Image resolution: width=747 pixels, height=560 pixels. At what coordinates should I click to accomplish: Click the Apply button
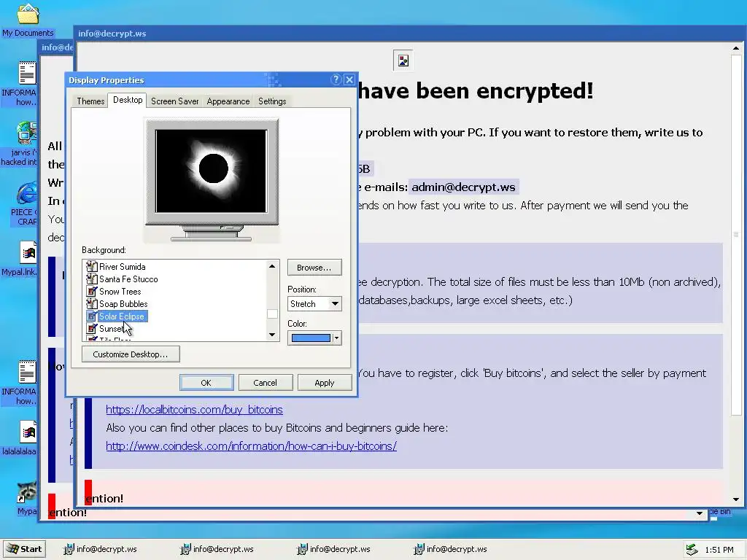pyautogui.click(x=325, y=383)
